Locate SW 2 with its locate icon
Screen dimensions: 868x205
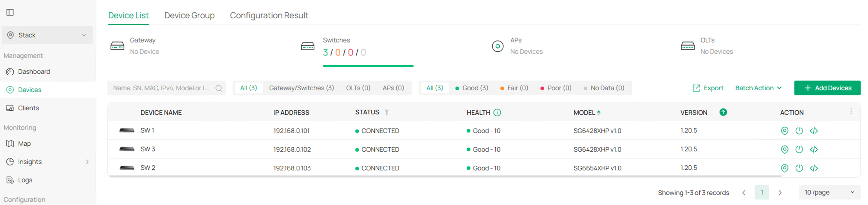(x=785, y=168)
